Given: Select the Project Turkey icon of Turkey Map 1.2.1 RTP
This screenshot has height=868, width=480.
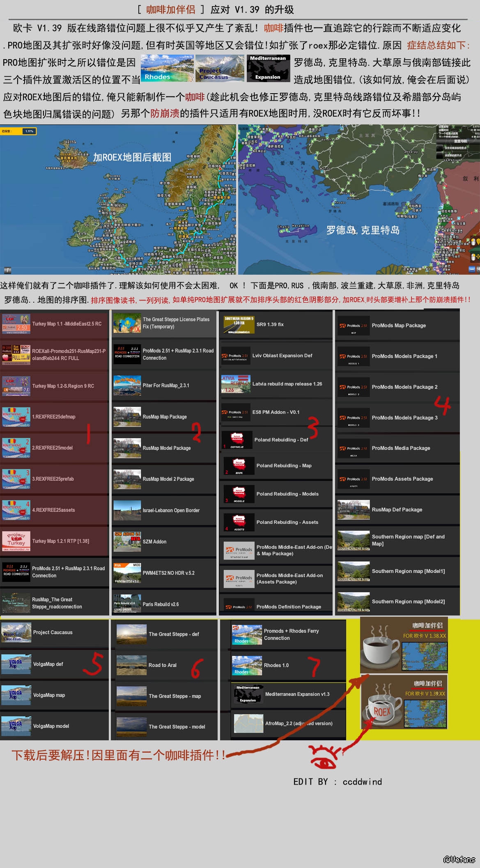Looking at the screenshot, I should [16, 541].
